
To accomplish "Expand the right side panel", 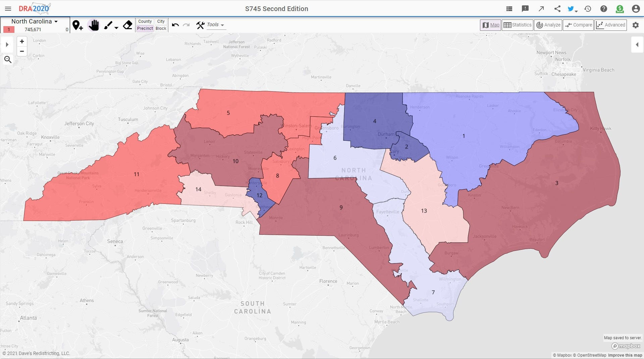I will tap(637, 45).
